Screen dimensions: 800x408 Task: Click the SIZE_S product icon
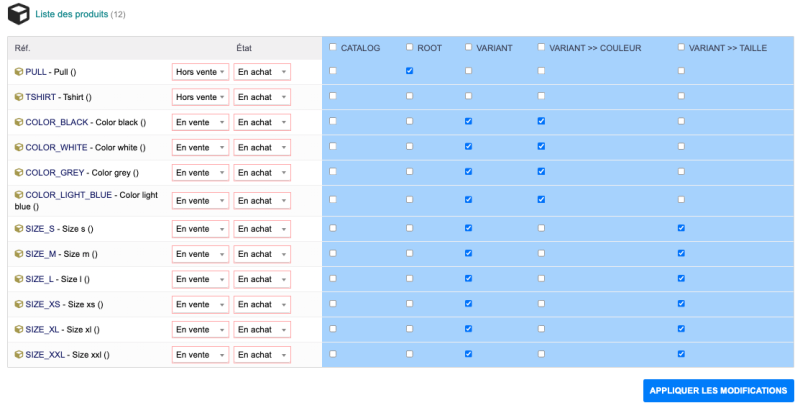click(19, 229)
